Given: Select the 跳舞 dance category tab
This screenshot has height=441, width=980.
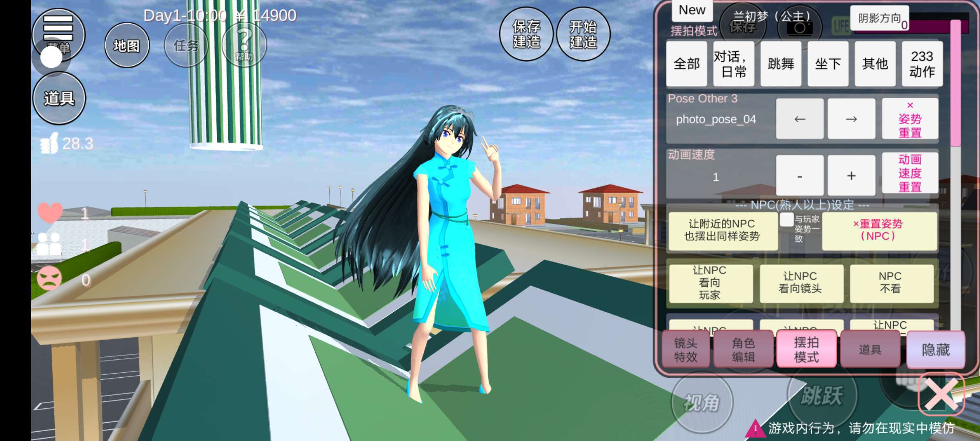Looking at the screenshot, I should 780,64.
